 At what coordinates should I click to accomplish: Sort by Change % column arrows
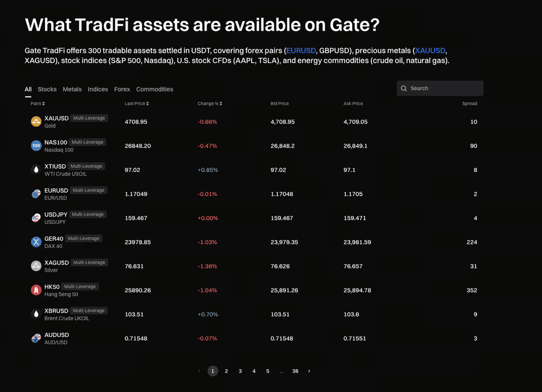[221, 104]
